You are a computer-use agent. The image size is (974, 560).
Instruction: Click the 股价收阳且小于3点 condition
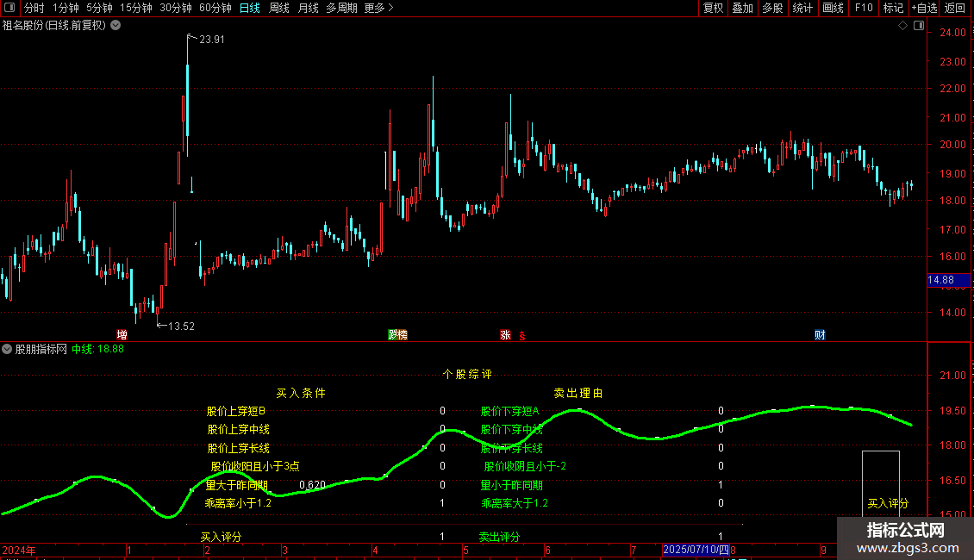click(x=255, y=466)
